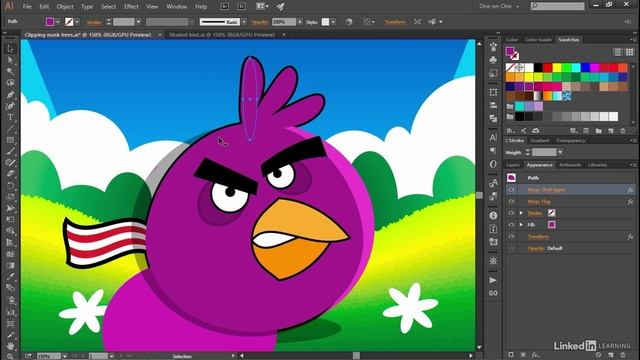Image resolution: width=640 pixels, height=360 pixels.
Task: Click Transform effect link in Appearance
Action: coord(538,237)
